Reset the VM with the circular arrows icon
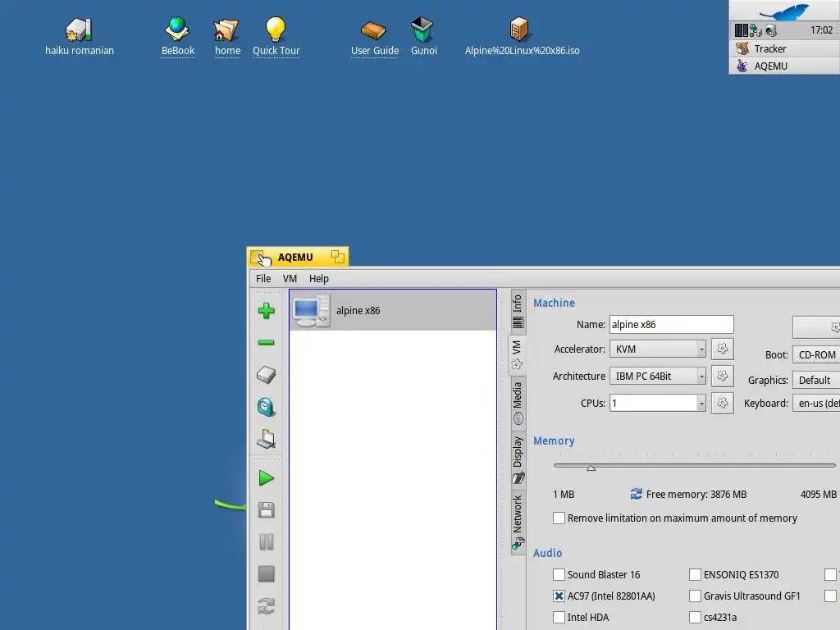This screenshot has height=630, width=840. click(267, 606)
